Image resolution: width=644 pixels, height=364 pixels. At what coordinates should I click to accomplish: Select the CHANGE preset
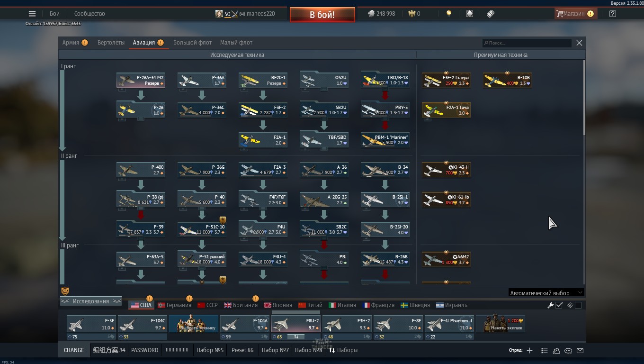click(74, 350)
